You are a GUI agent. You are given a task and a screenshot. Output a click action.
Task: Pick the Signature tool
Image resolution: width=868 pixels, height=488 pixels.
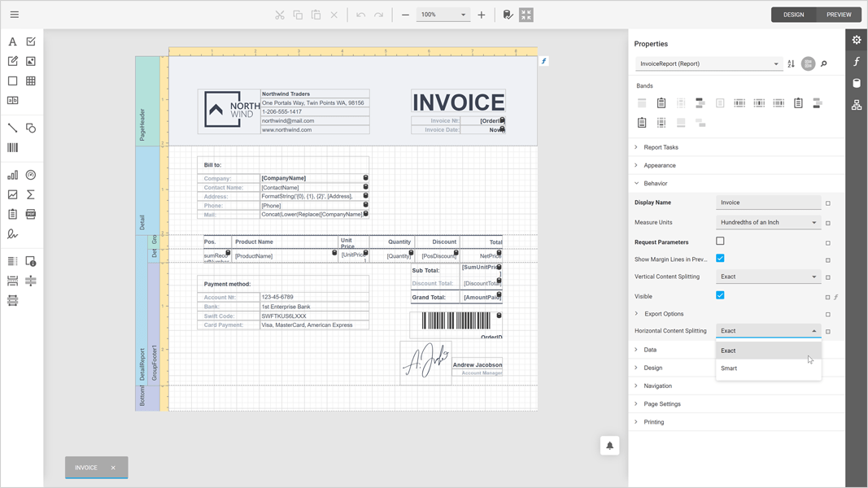[12, 234]
